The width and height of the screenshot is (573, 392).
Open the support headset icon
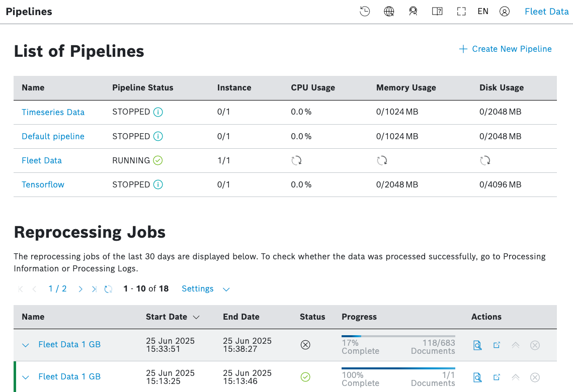[413, 12]
